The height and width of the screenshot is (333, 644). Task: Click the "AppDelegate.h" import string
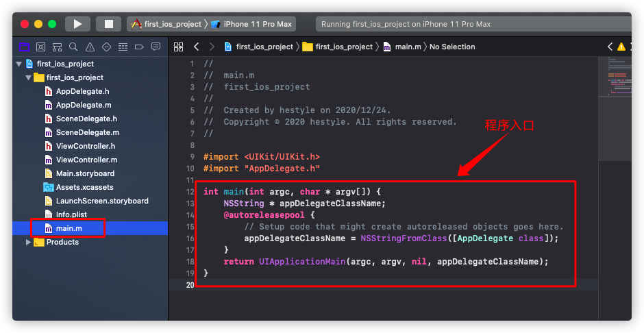(282, 169)
